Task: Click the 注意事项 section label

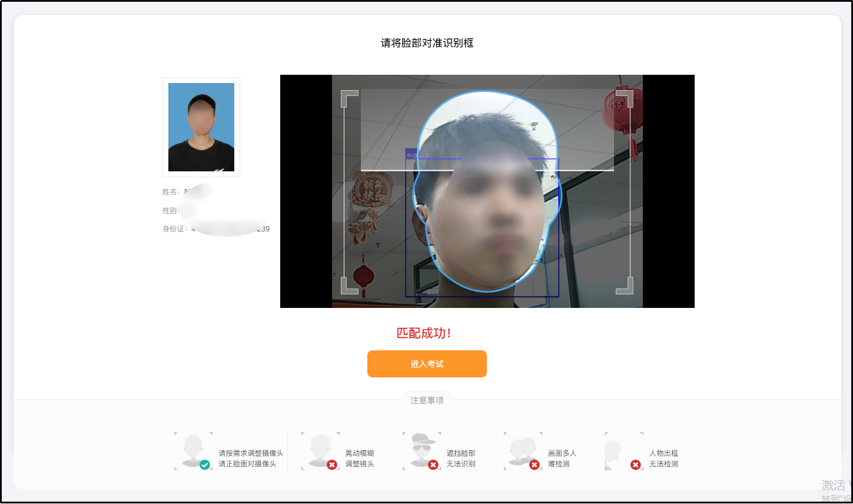Action: tap(427, 400)
